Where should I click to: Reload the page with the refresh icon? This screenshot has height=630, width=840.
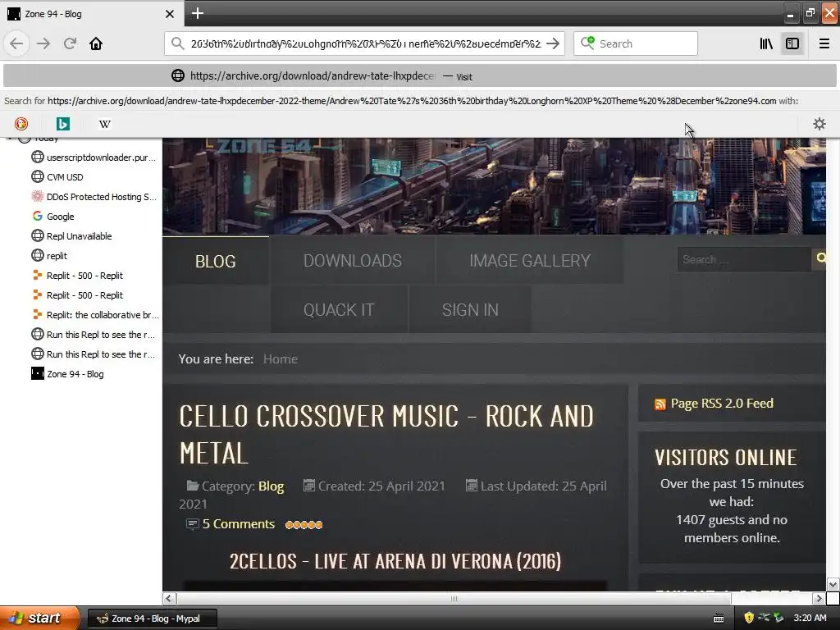pyautogui.click(x=70, y=43)
